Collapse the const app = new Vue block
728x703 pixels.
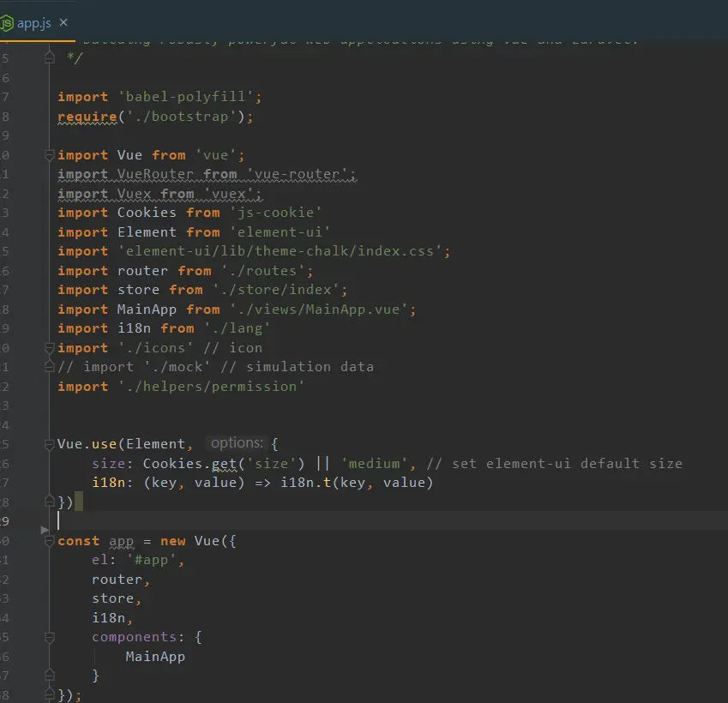coord(50,541)
